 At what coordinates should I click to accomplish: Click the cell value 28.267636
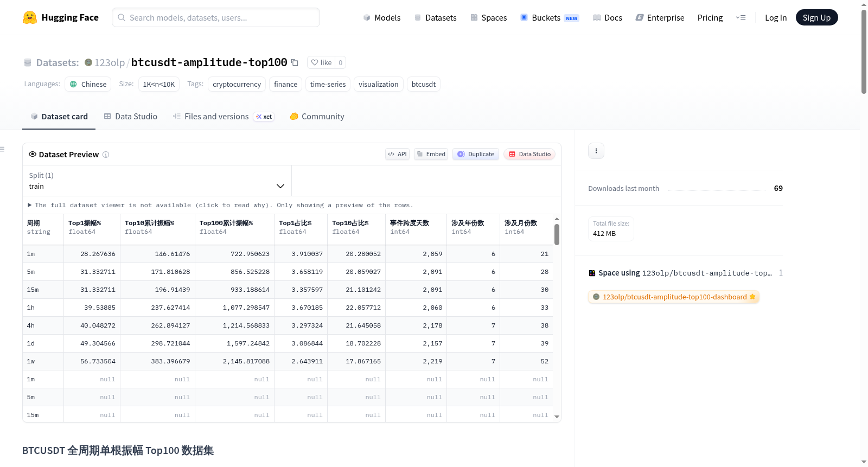pyautogui.click(x=98, y=254)
